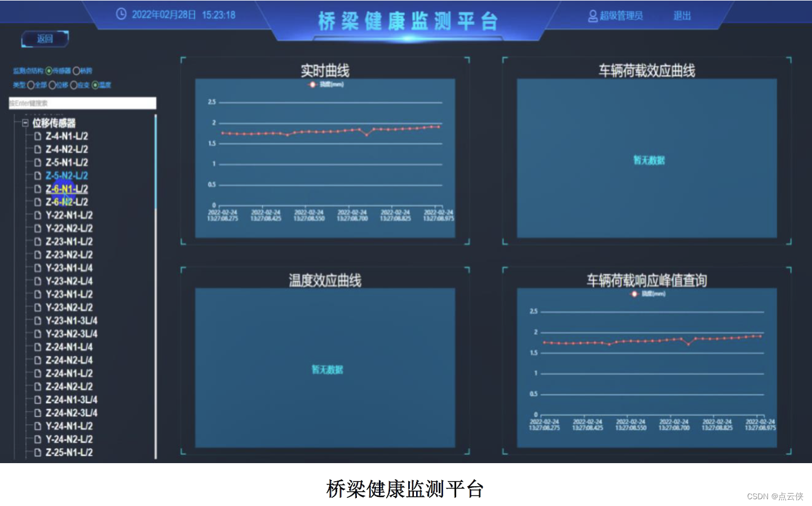Click 暂无数据 in 车辆荷载效应曲线 panel
The image size is (812, 506).
(649, 160)
